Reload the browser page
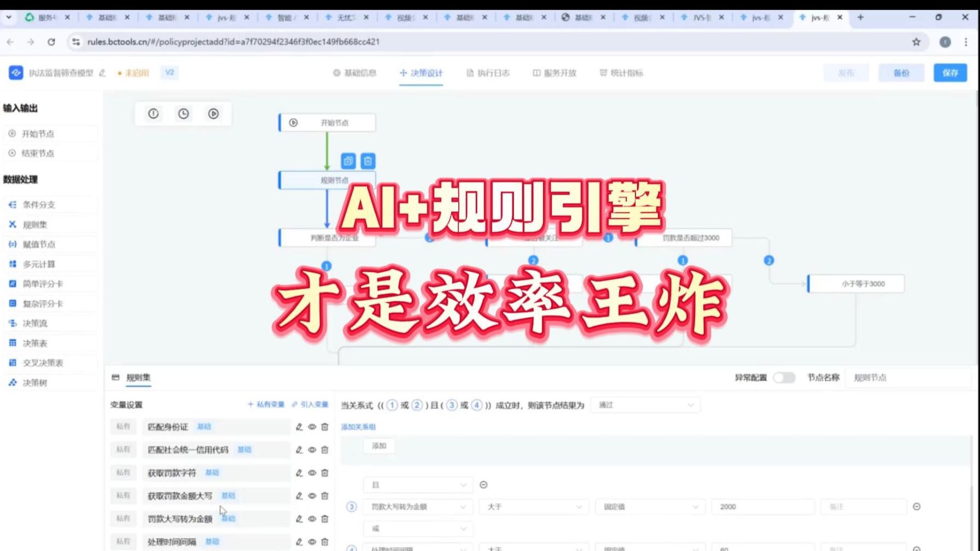This screenshot has height=551, width=980. point(51,42)
